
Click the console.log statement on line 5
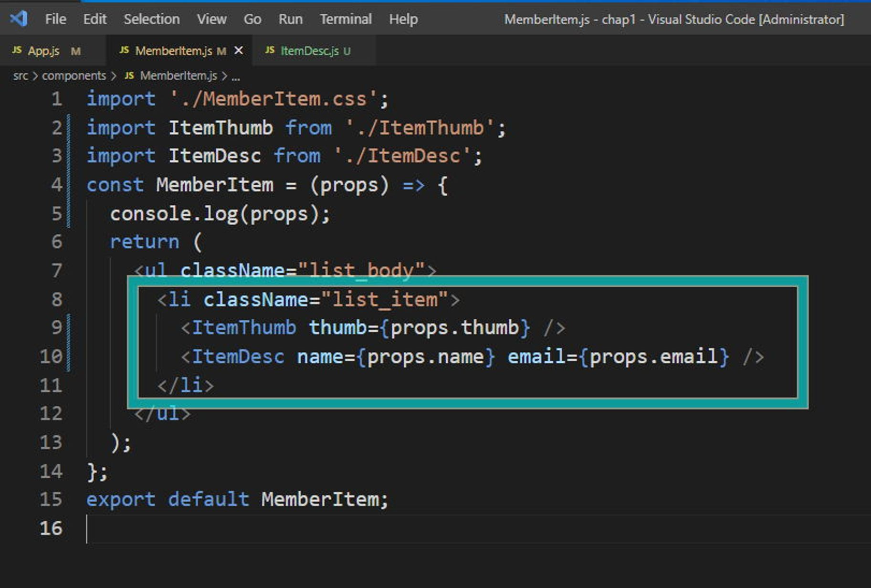coord(220,214)
